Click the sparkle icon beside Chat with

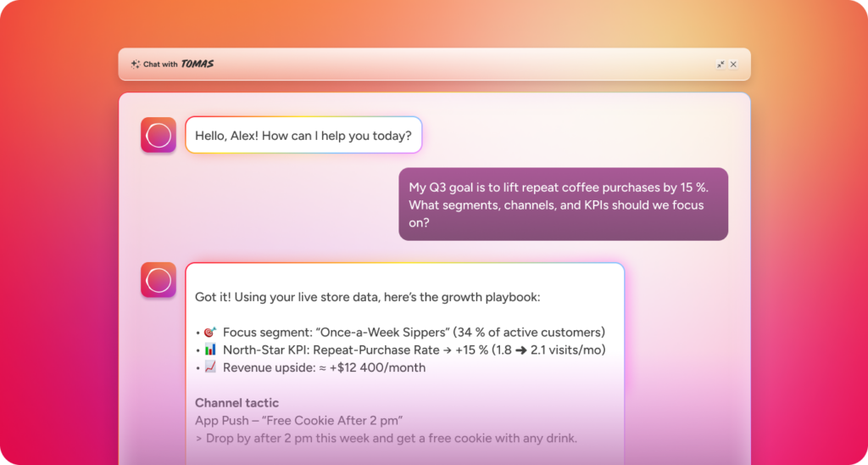pos(135,64)
